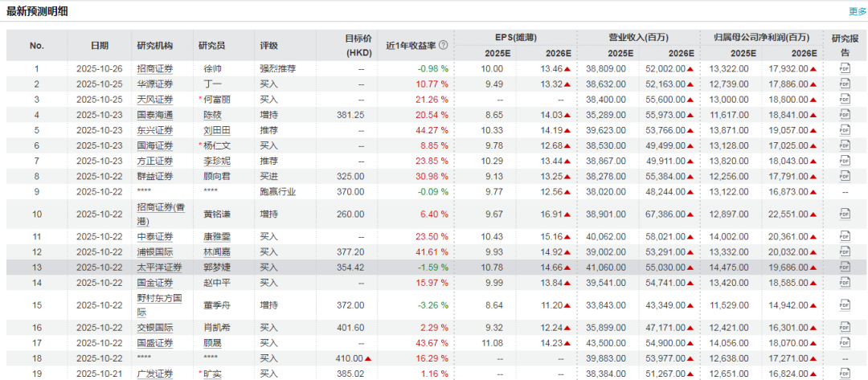This screenshot has height=380, width=868.
Task: Open 中泰证券 institution link
Action: click(x=154, y=237)
